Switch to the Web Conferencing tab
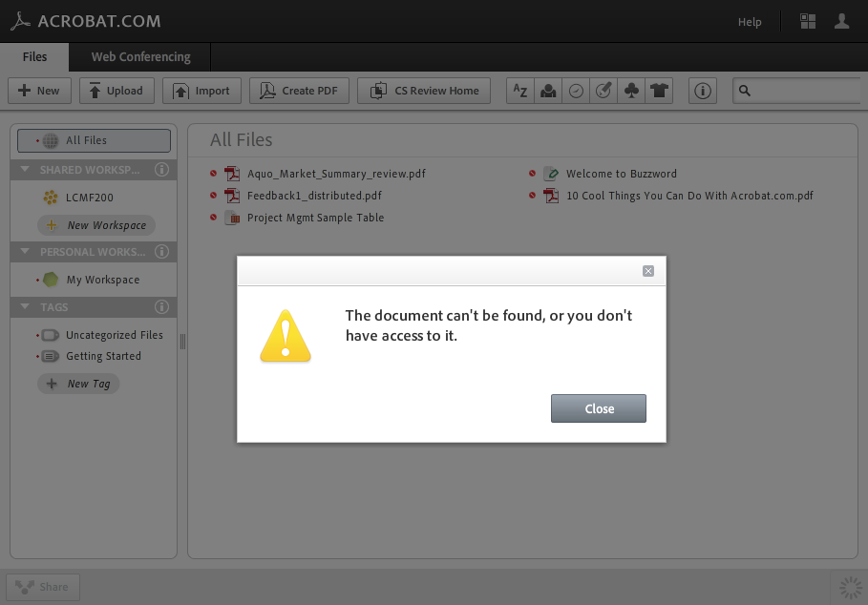868x605 pixels. pyautogui.click(x=140, y=57)
